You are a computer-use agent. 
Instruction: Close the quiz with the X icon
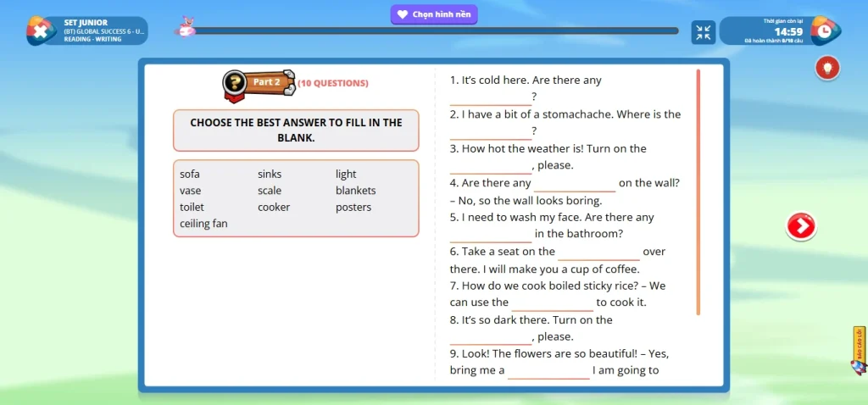(x=41, y=31)
